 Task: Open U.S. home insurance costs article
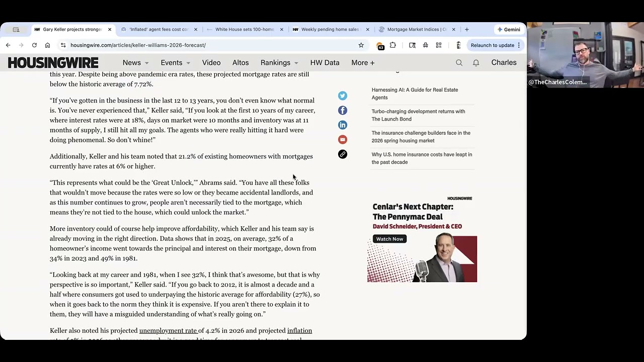(x=422, y=158)
